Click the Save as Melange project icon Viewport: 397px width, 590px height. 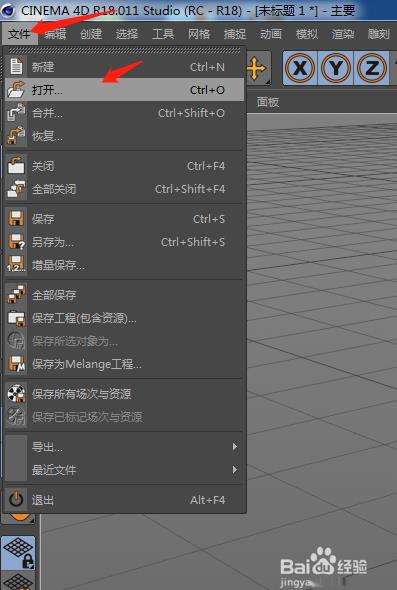[16, 364]
